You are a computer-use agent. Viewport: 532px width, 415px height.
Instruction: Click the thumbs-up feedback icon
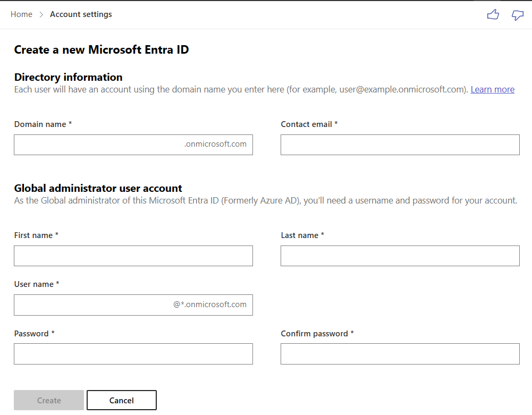coord(493,14)
